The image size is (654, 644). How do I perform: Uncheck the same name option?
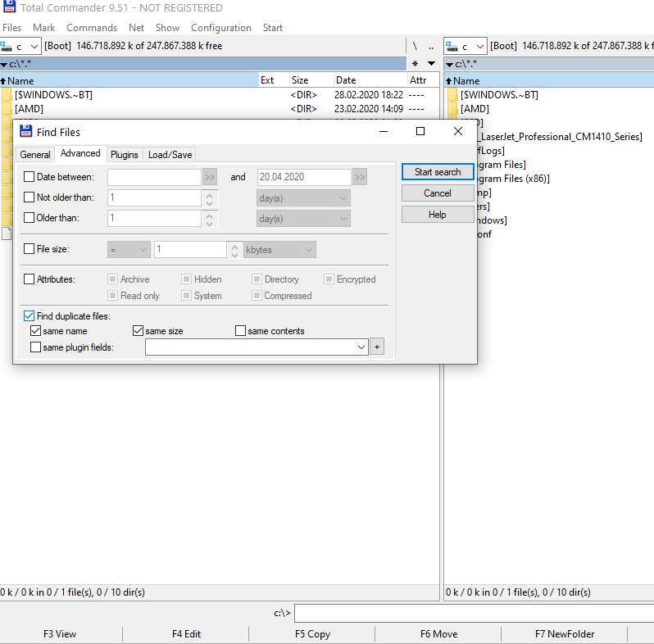pyautogui.click(x=35, y=331)
